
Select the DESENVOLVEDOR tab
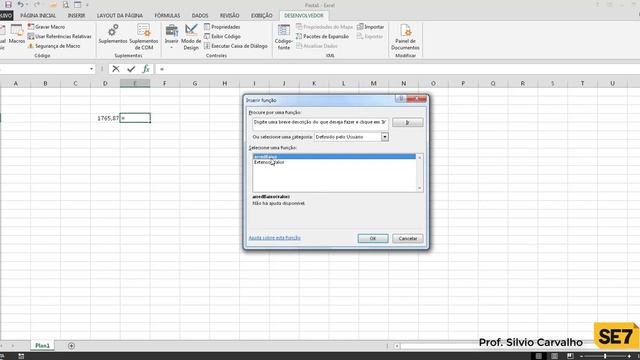(x=304, y=16)
